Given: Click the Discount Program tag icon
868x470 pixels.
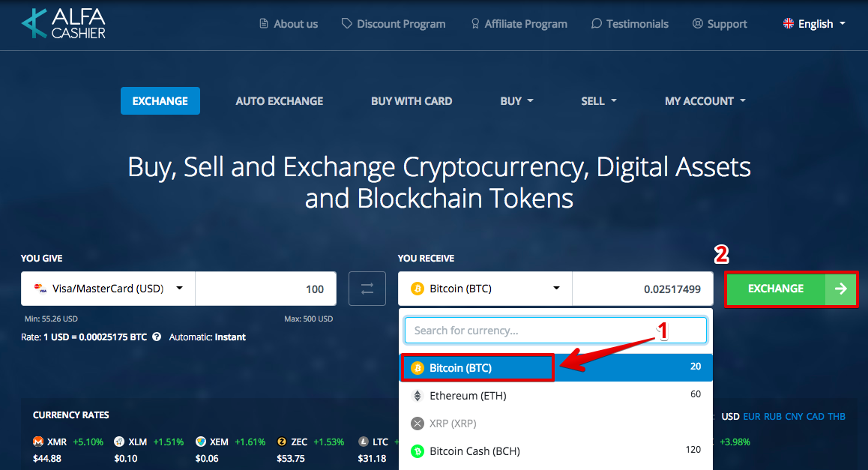Looking at the screenshot, I should pyautogui.click(x=346, y=23).
